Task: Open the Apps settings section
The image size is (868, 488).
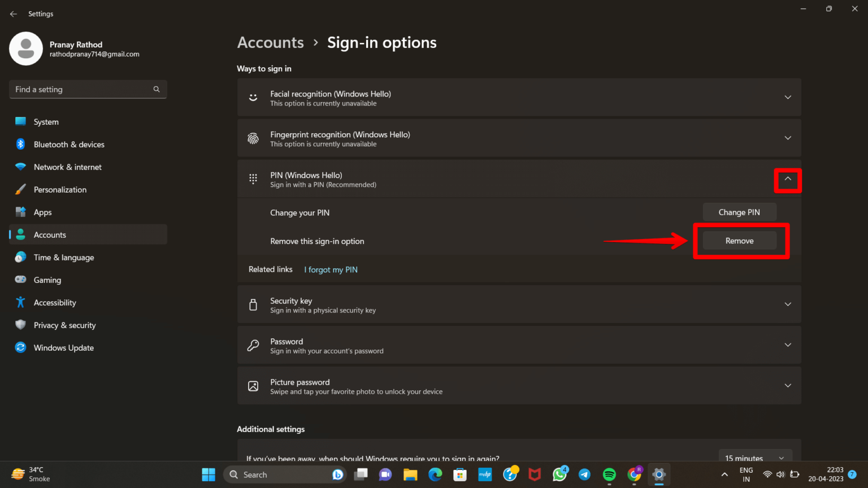Action: click(41, 212)
